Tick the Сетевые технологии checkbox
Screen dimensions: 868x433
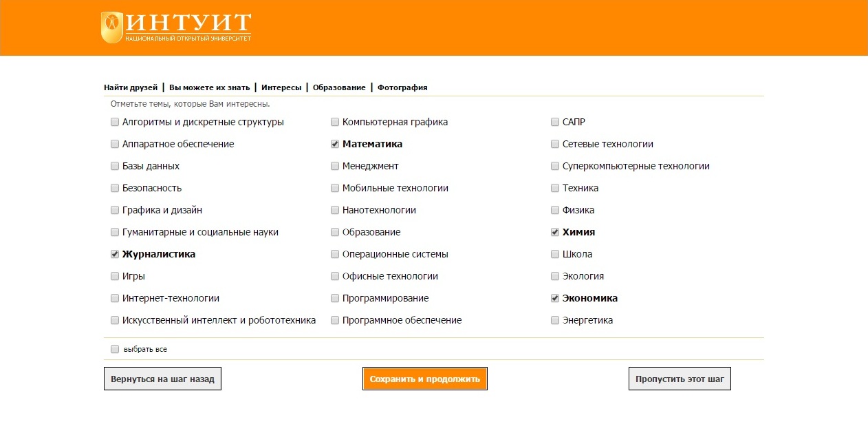(555, 145)
